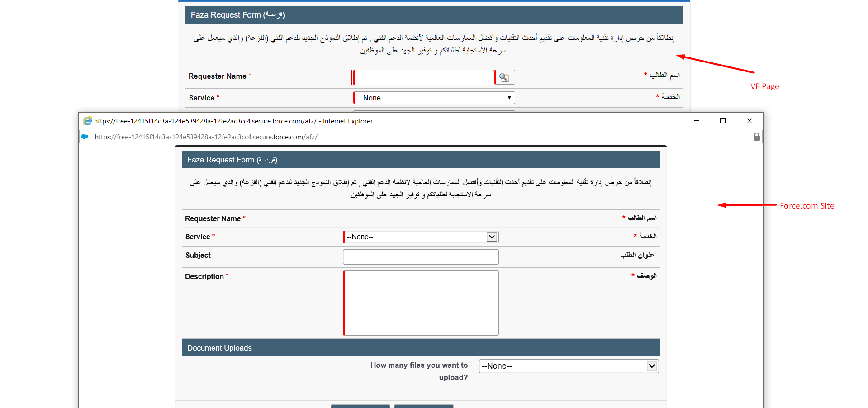Viewport: 868px width, 408px height.
Task: Click the 'Service' label in the Internet Explorer window
Action: point(198,237)
